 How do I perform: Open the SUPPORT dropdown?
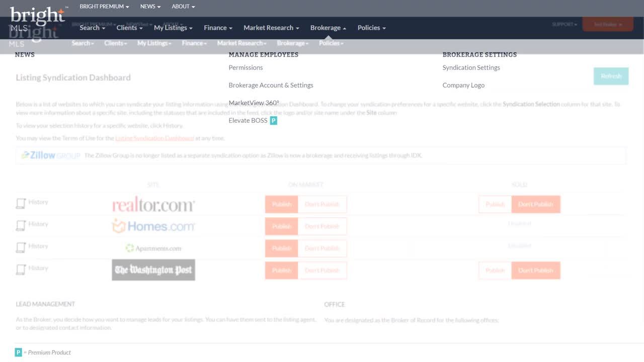click(565, 24)
